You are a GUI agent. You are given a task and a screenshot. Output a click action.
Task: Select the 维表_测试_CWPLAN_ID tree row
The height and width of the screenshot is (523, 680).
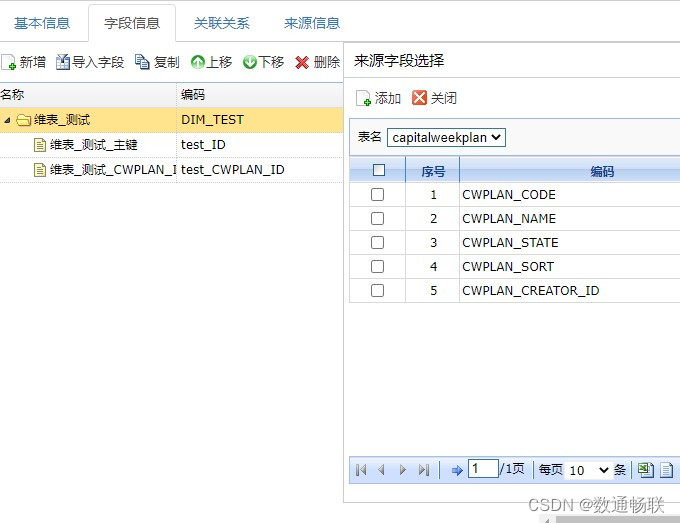click(171, 170)
